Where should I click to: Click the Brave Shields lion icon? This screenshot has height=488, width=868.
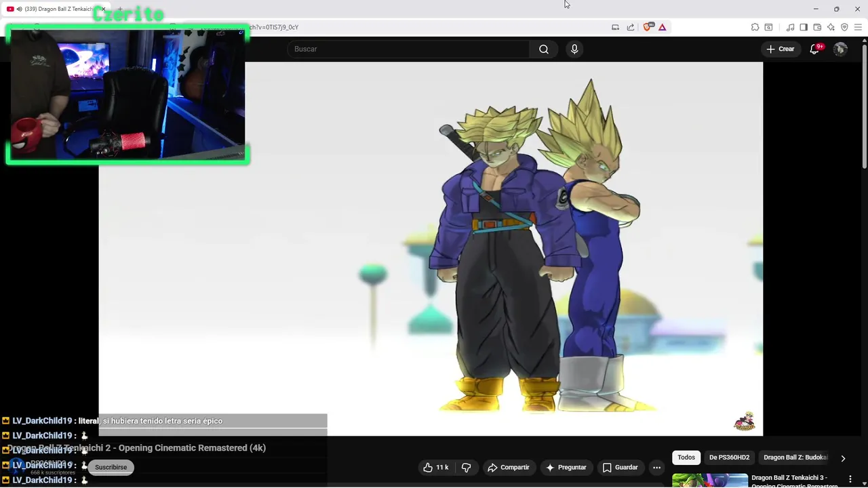tap(647, 27)
